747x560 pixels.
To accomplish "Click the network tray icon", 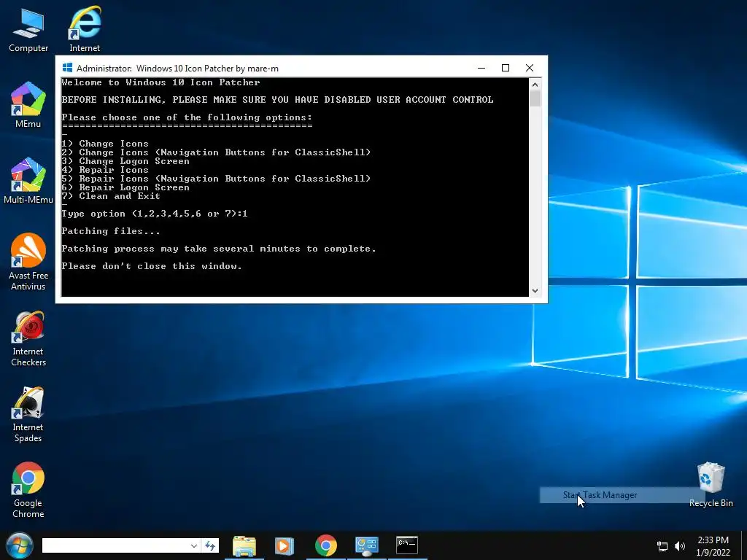I will (662, 546).
